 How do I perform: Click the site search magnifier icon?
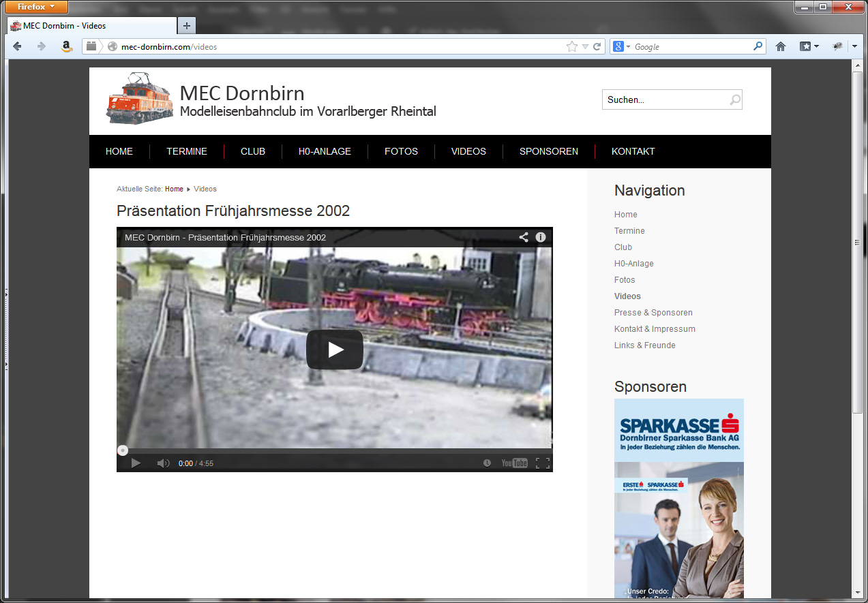pyautogui.click(x=735, y=100)
